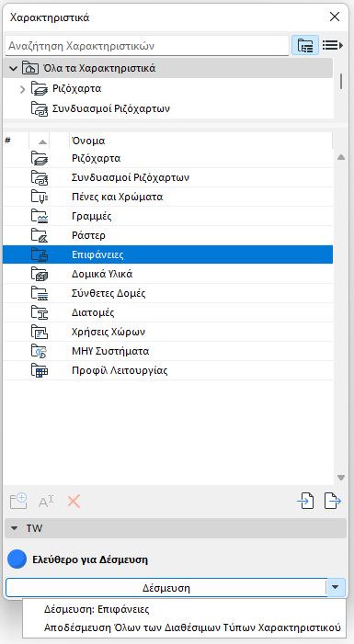This screenshot has width=354, height=644.
Task: Click the Όλα τα Χαρακτηριστικά home folder icon
Action: point(30,68)
